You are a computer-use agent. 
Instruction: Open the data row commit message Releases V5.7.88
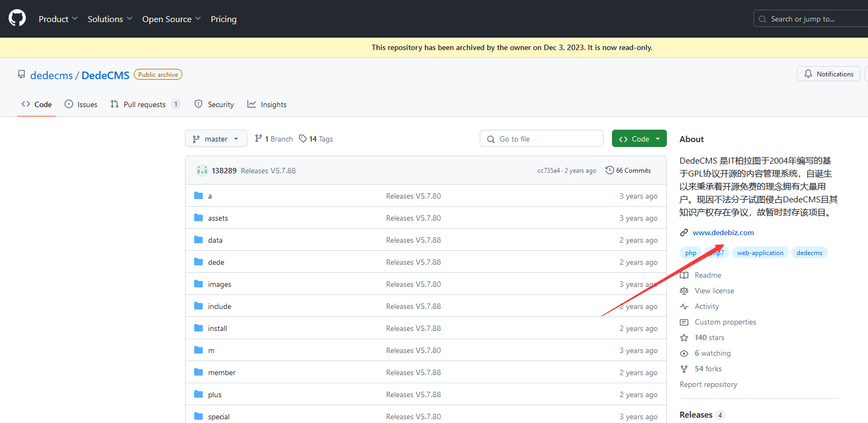click(x=414, y=241)
